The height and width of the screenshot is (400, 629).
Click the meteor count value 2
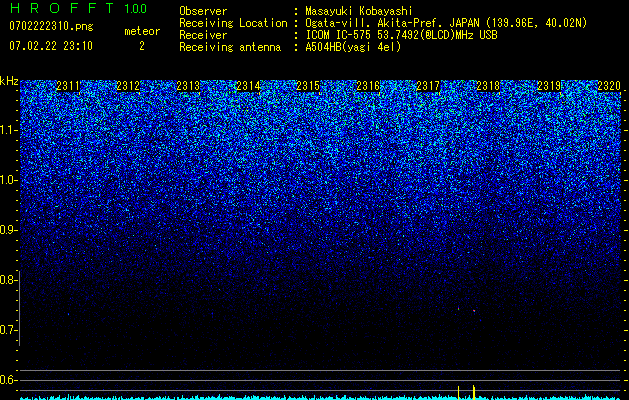click(142, 46)
